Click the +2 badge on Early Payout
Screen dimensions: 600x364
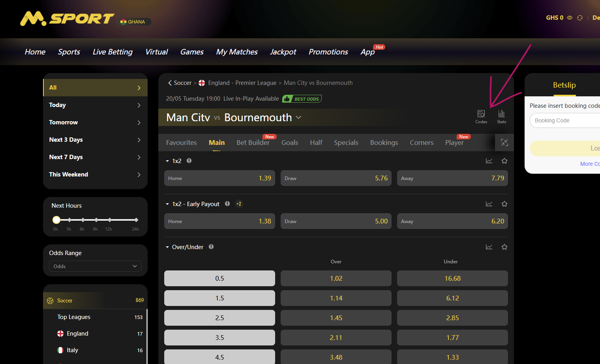(239, 204)
